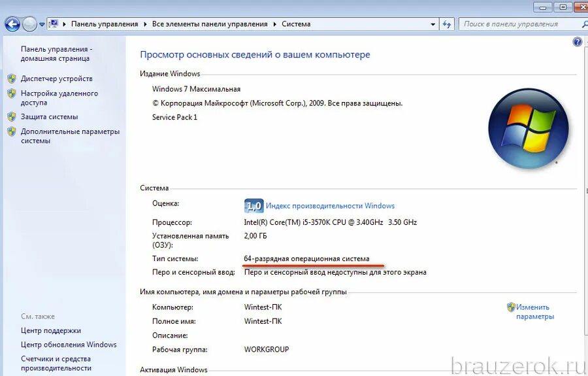Expand the arrow before Система breadcrumb
Screen dimensions: 588x376
tap(274, 24)
